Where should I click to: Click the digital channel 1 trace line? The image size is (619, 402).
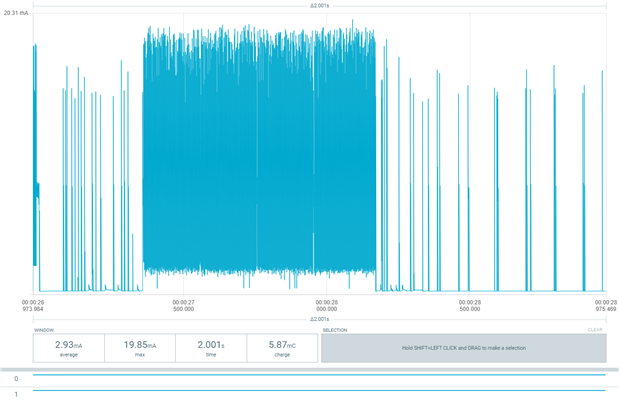pyautogui.click(x=319, y=391)
